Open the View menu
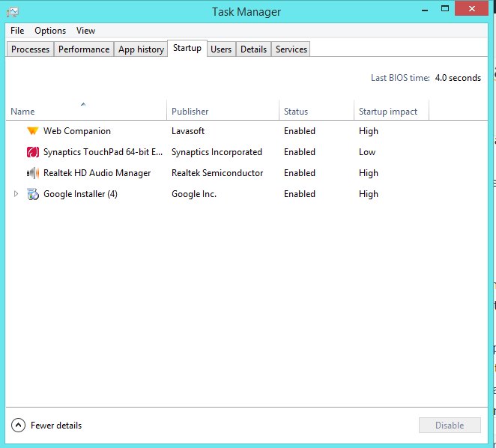The height and width of the screenshot is (448, 496). 85,31
